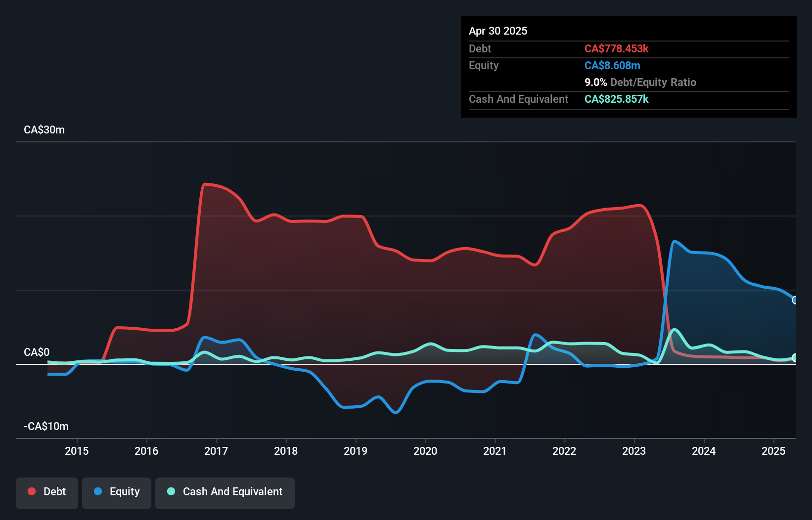Click the Debt row label in tooltip

tap(480, 48)
